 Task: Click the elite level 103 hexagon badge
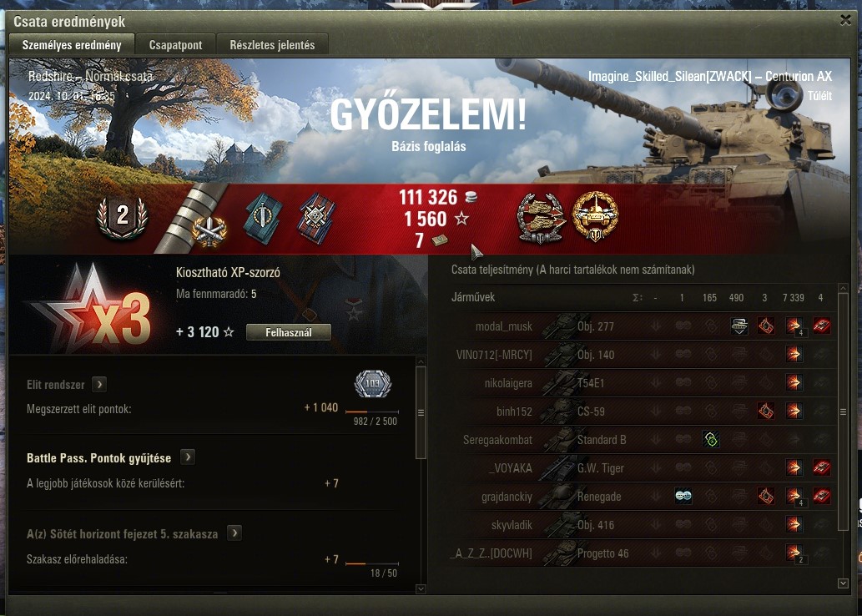point(373,383)
